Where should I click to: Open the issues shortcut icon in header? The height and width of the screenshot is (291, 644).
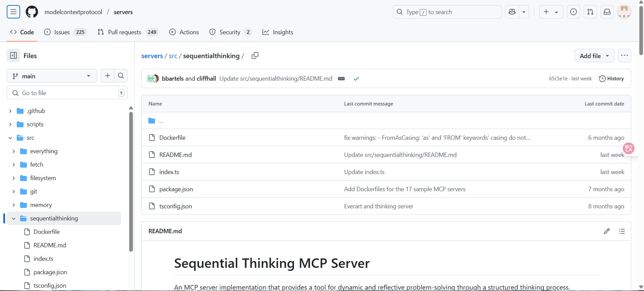click(574, 12)
